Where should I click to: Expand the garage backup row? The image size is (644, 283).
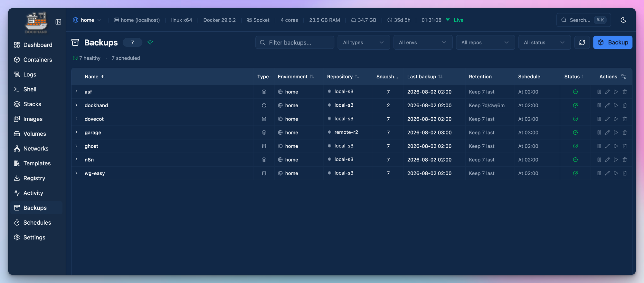click(76, 132)
